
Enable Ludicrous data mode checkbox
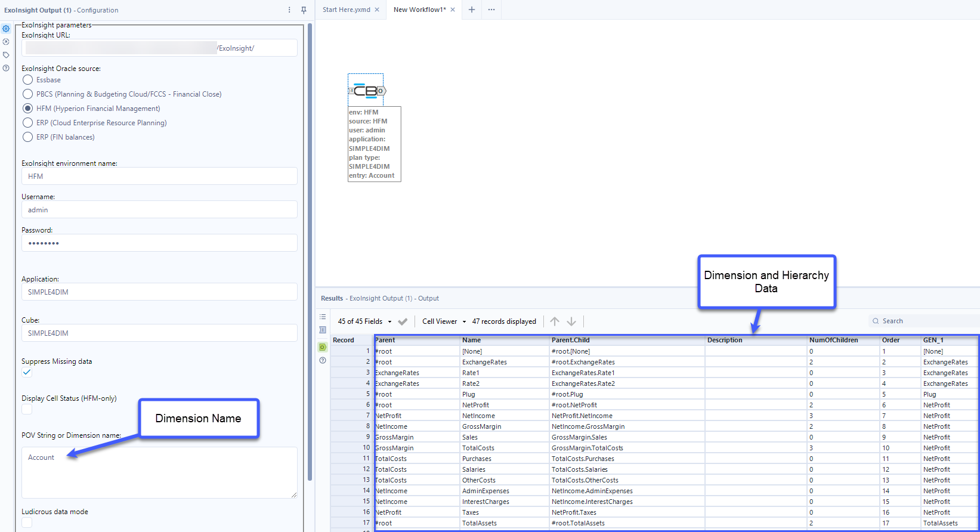(x=27, y=522)
